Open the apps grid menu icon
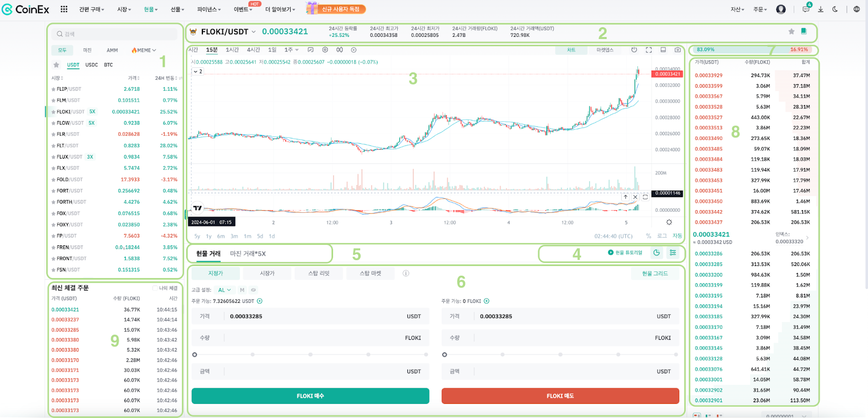This screenshot has height=418, width=868. click(64, 9)
